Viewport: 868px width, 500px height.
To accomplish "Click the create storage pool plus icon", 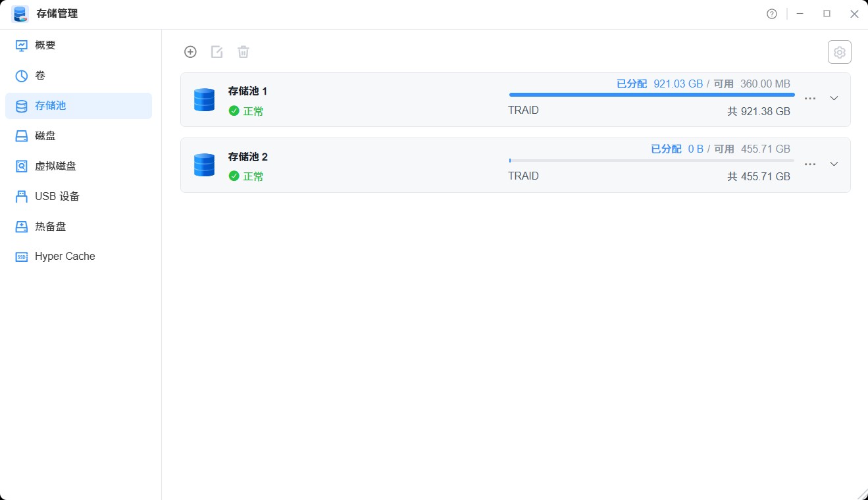I will tap(190, 51).
